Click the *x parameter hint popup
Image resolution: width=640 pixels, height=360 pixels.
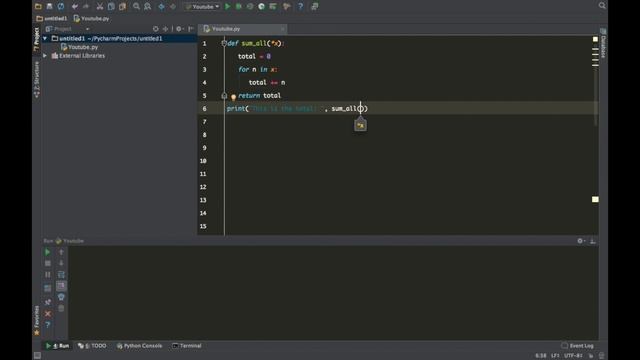coord(360,125)
